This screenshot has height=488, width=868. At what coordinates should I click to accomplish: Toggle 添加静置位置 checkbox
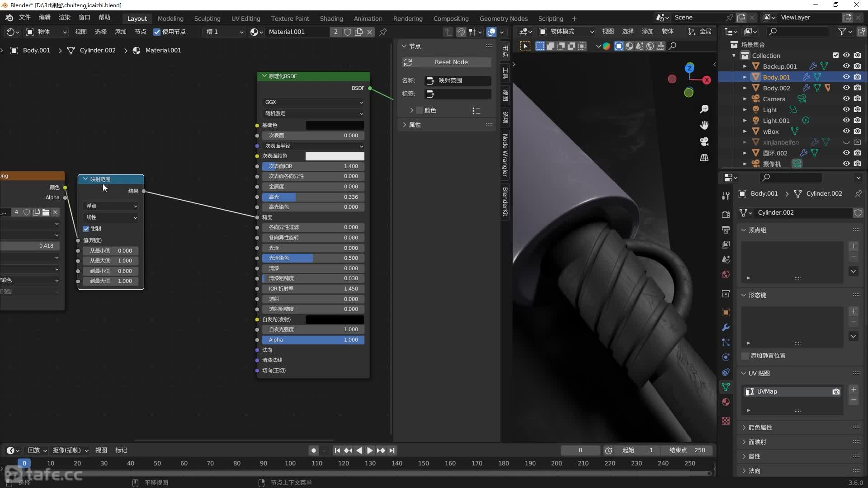(x=745, y=356)
